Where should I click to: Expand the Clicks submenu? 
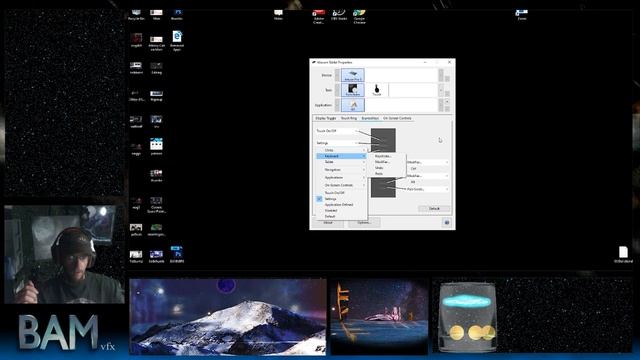342,150
